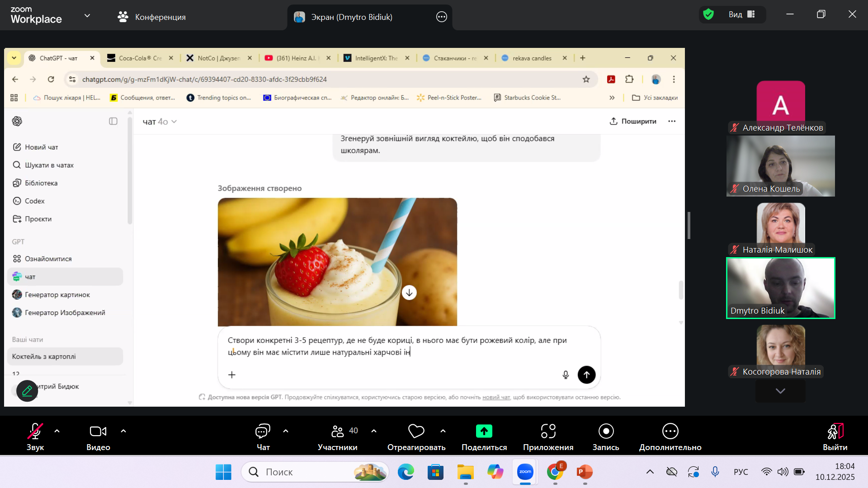The width and height of the screenshot is (868, 488).
Task: Switch to the rekava candles tab
Action: click(531, 58)
